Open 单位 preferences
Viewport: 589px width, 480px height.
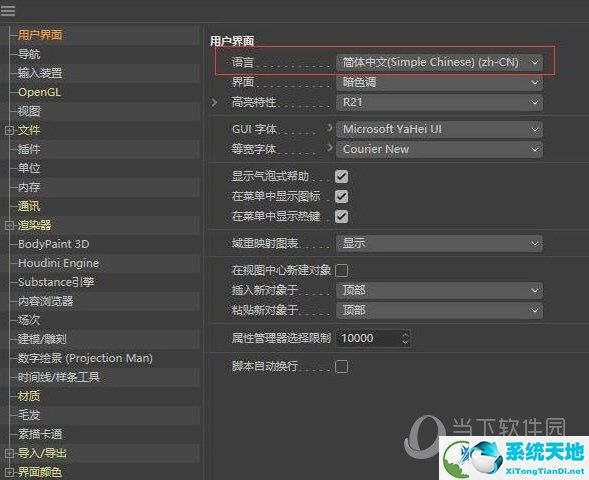tap(29, 168)
